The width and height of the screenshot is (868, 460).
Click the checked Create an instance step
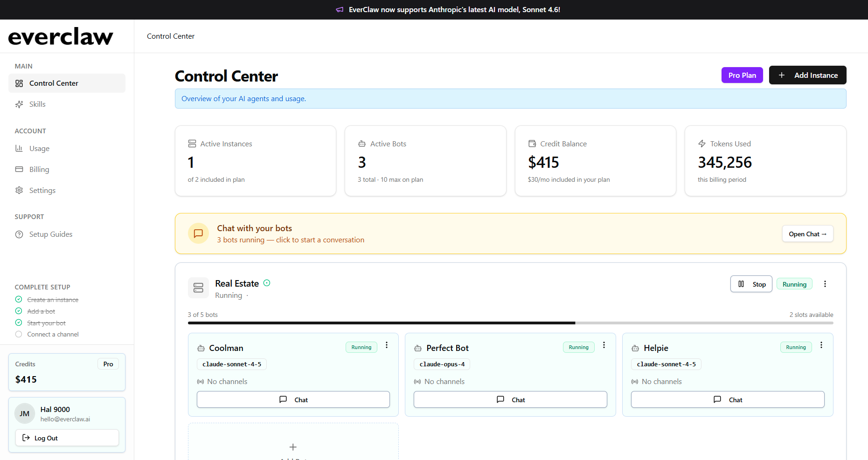click(19, 299)
